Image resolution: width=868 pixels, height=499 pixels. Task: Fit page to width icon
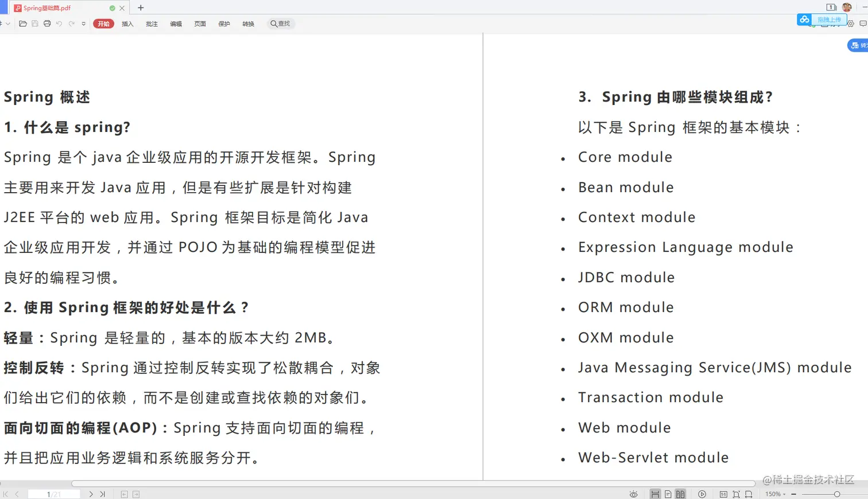(x=749, y=494)
